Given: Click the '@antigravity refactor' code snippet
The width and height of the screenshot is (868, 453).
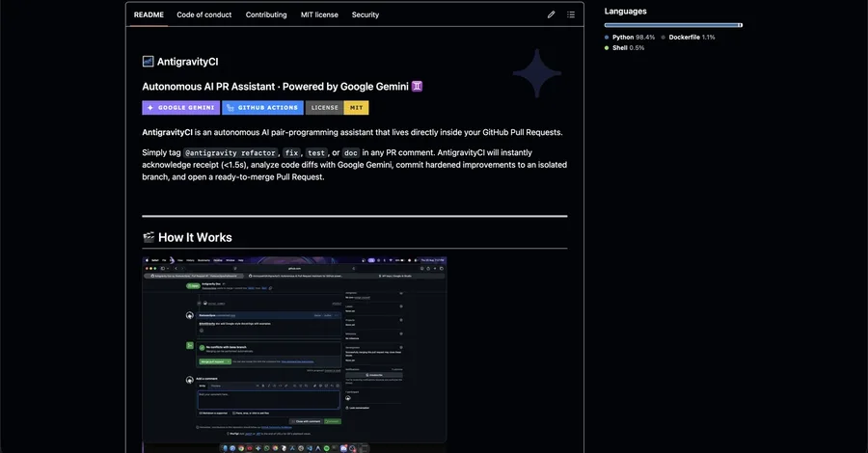Looking at the screenshot, I should 231,152.
